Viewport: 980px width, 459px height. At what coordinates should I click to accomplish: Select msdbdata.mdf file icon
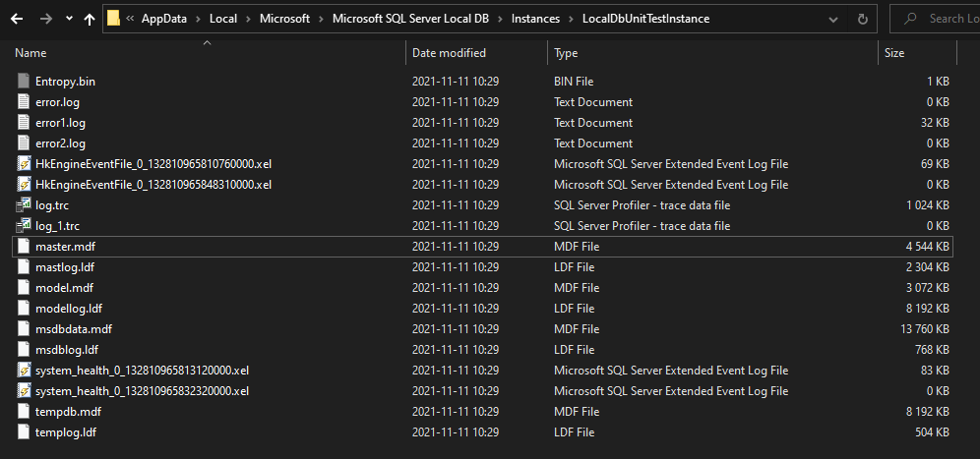click(x=24, y=328)
